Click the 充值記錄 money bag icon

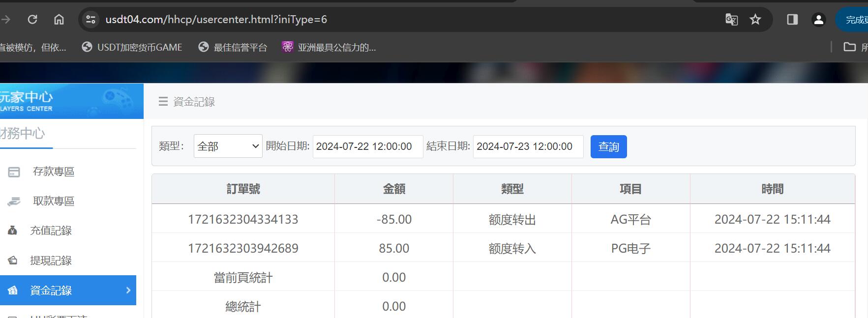(13, 231)
